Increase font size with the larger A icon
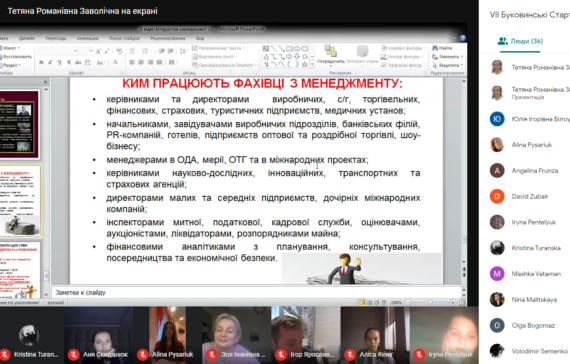 tap(98, 51)
